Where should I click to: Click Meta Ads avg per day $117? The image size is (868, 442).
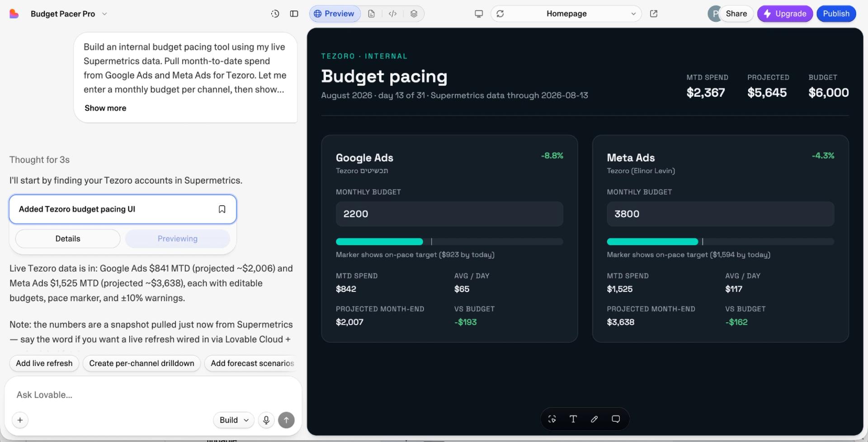pos(734,289)
